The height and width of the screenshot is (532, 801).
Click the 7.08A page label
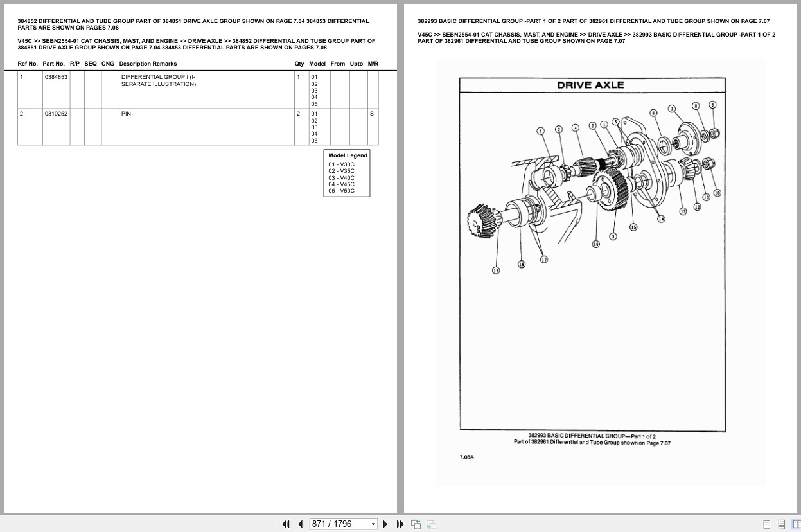(x=467, y=457)
